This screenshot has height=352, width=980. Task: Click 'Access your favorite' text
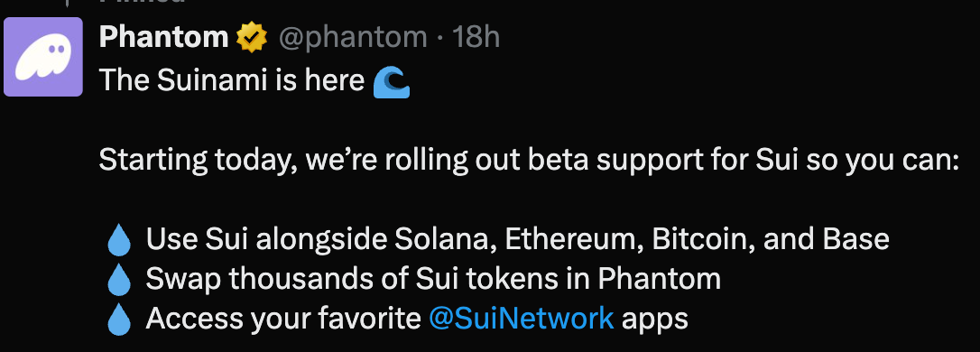pyautogui.click(x=283, y=320)
